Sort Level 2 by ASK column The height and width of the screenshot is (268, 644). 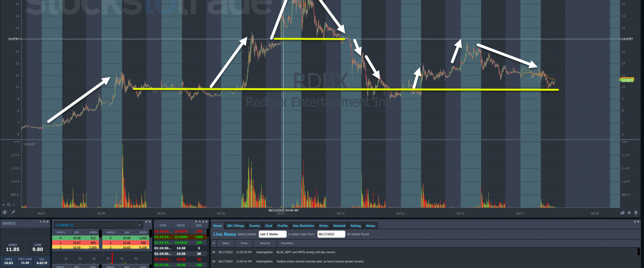pyautogui.click(x=126, y=232)
